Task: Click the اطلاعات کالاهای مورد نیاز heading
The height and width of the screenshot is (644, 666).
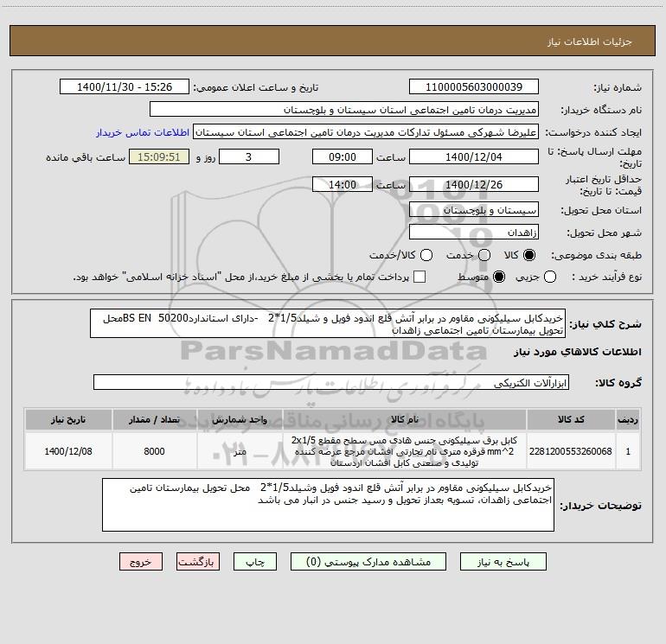Action: point(577,352)
